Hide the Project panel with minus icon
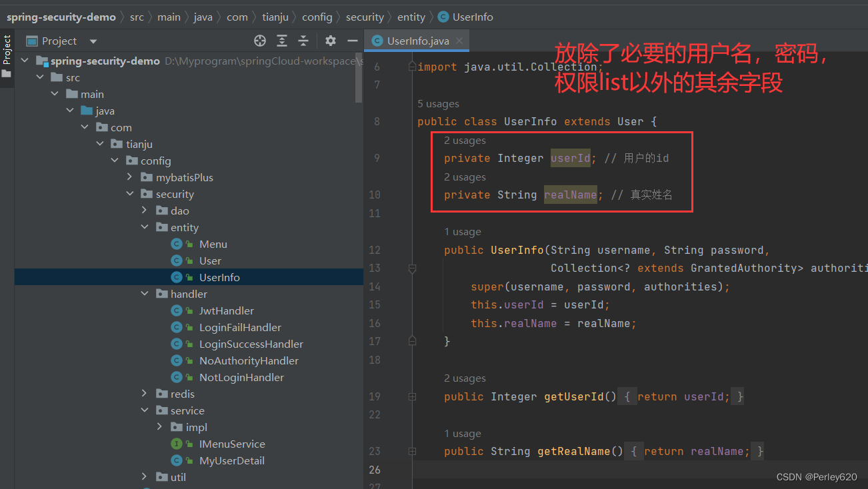The width and height of the screenshot is (868, 489). [x=353, y=41]
